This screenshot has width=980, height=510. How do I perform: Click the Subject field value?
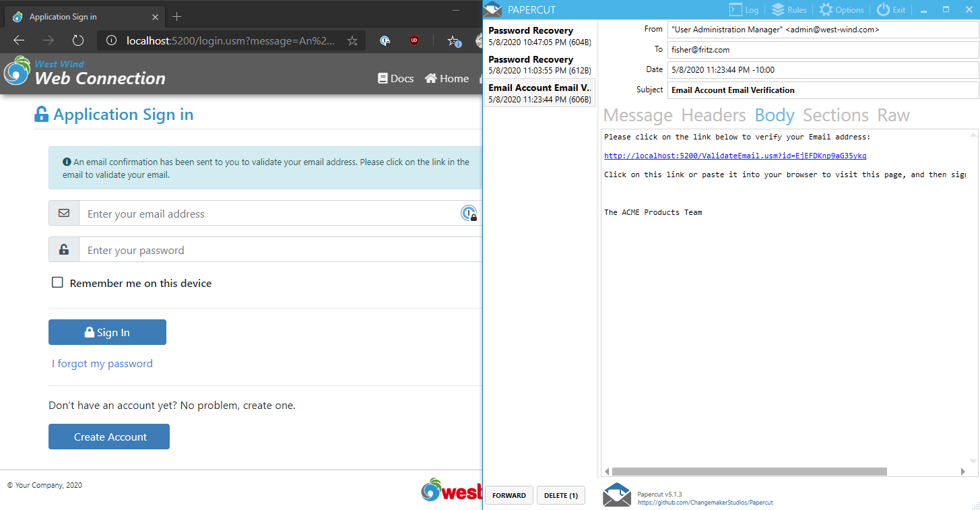pyautogui.click(x=822, y=90)
